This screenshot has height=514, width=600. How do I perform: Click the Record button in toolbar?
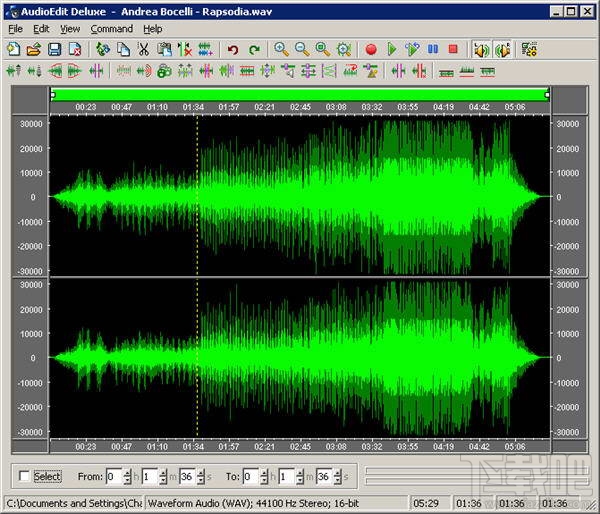(x=371, y=49)
